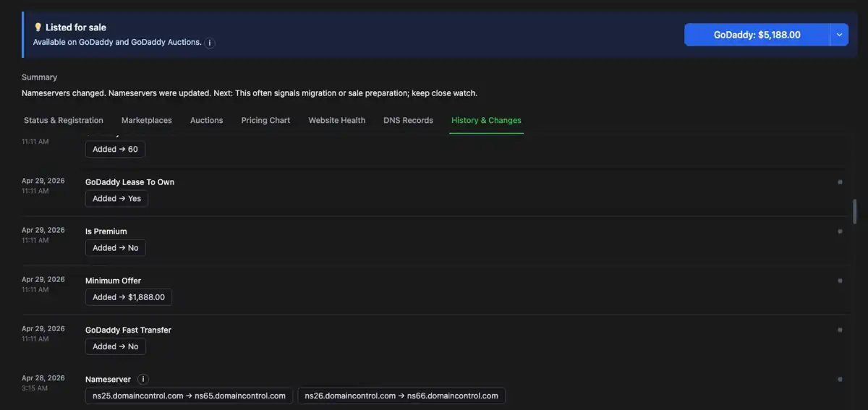Click the dot marker on Is Premium row
Image resolution: width=868 pixels, height=410 pixels.
(840, 231)
